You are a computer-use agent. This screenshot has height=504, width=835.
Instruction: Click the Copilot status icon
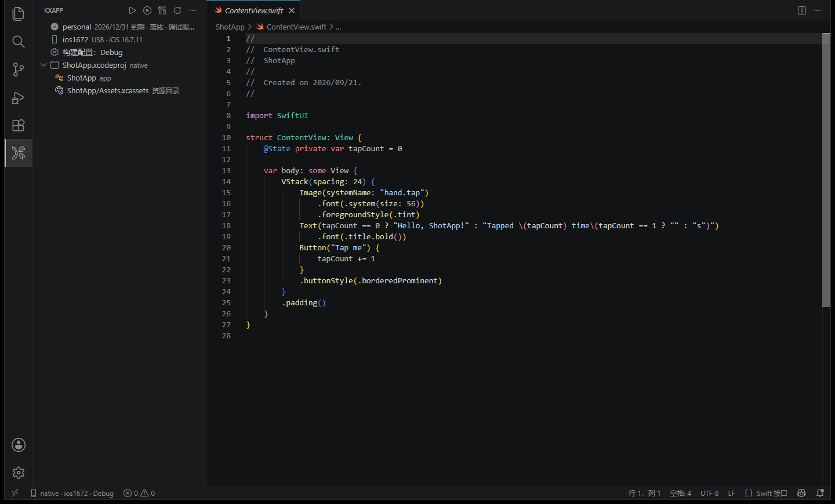[801, 493]
